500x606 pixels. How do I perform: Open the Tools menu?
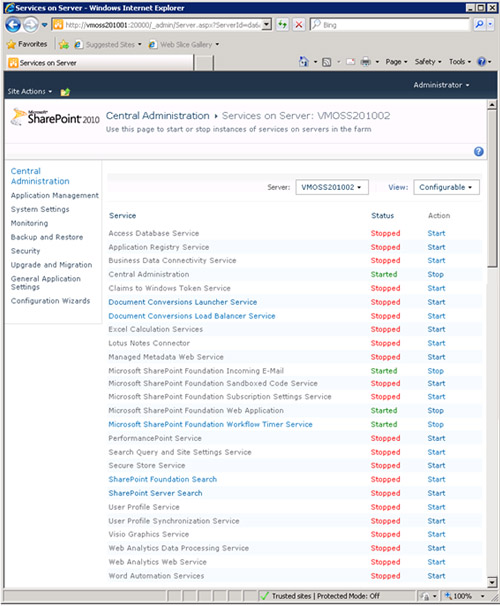point(460,62)
